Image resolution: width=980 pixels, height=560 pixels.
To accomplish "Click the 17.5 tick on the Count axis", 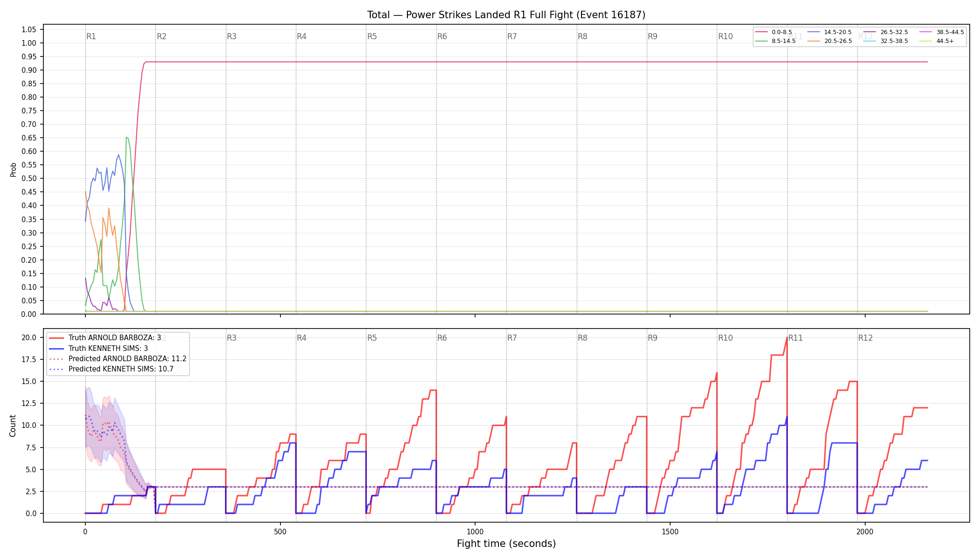I will pyautogui.click(x=28, y=359).
